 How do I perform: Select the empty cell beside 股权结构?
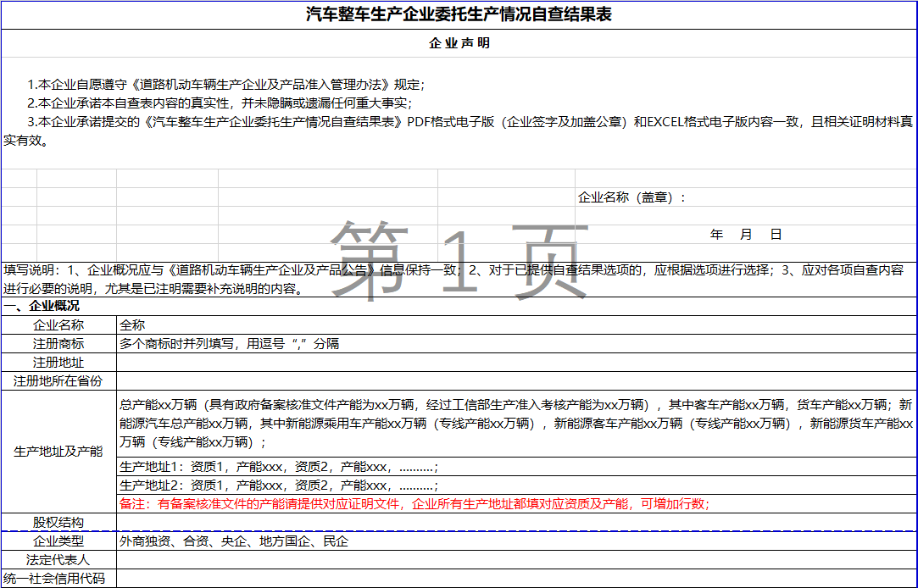pos(515,522)
